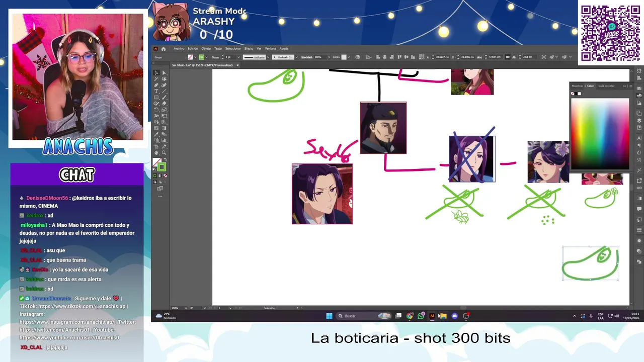Viewport: 644px width, 362px height.
Task: Select the Pen tool
Action: tap(156, 85)
